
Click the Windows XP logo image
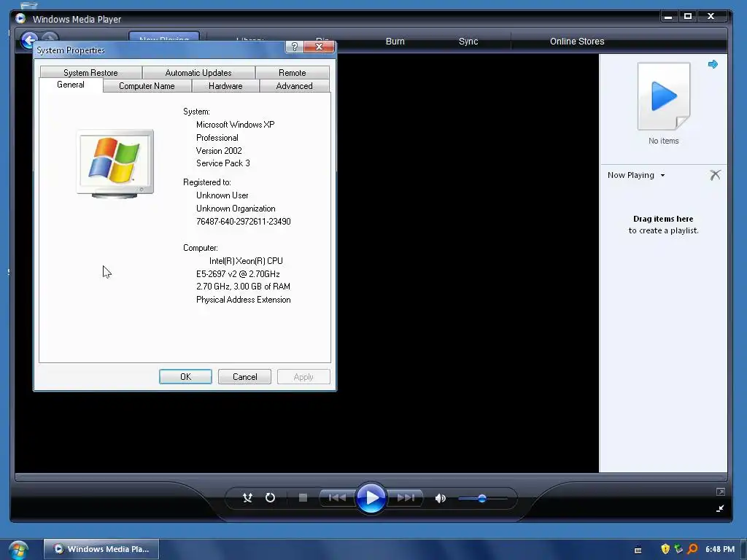[x=115, y=163]
